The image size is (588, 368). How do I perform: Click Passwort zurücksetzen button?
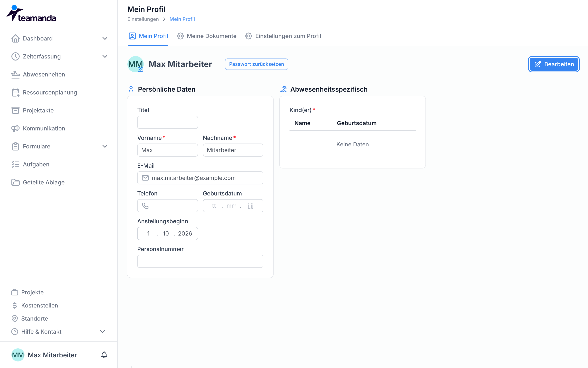click(x=256, y=64)
